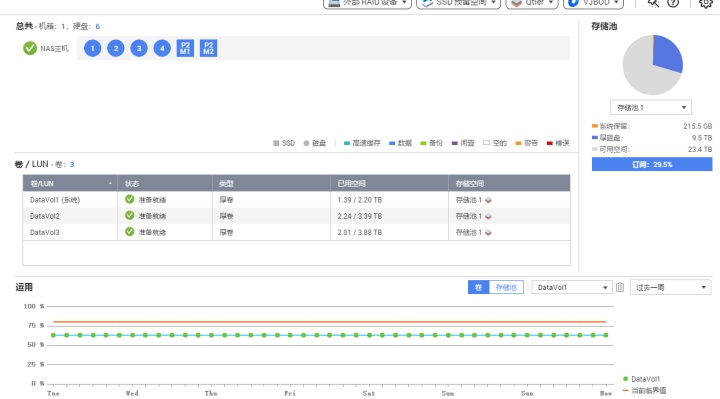Click the 订阅: 29.5% bar

tap(652, 164)
